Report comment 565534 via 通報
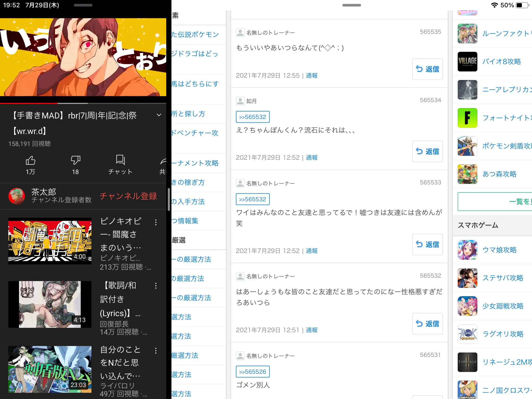This screenshot has width=532, height=399. pos(312,158)
